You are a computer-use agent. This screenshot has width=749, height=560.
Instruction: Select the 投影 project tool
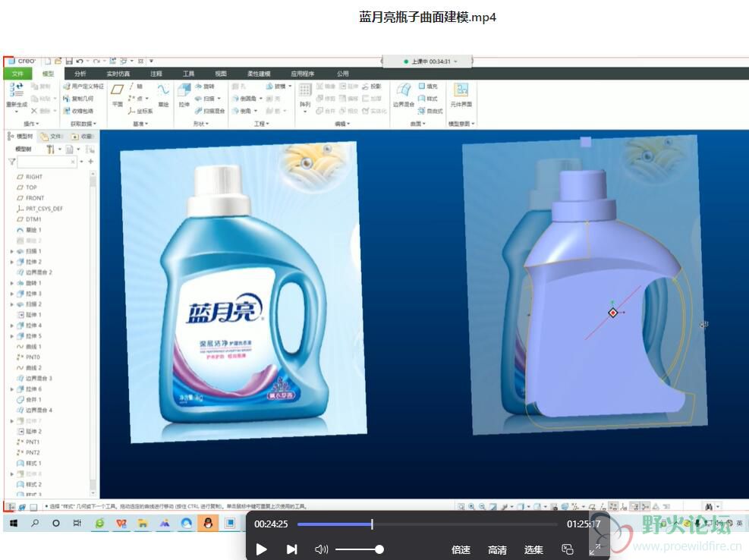[x=372, y=87]
